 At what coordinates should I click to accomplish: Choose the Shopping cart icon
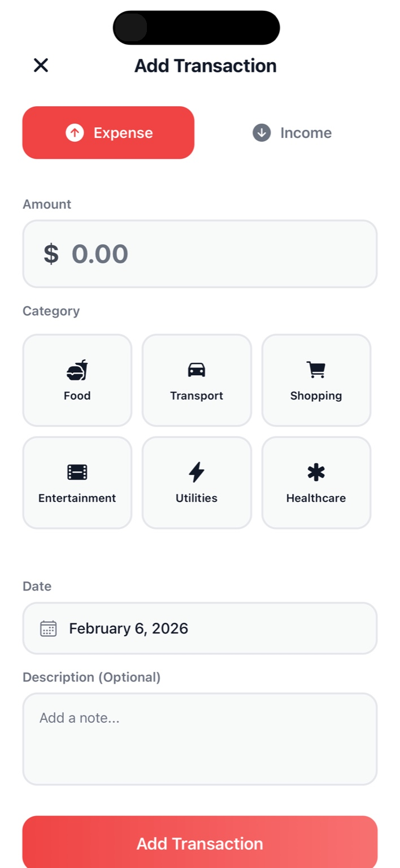click(x=316, y=368)
